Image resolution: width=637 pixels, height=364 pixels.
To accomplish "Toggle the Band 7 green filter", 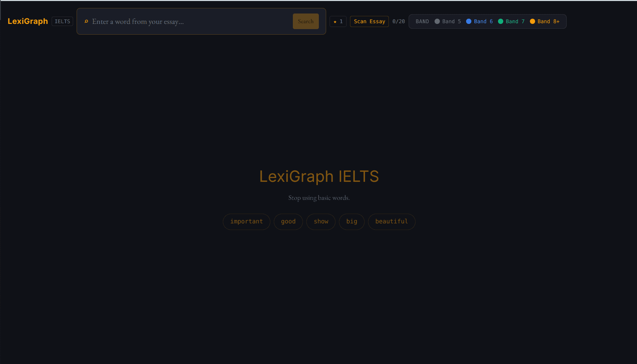I will click(x=512, y=21).
